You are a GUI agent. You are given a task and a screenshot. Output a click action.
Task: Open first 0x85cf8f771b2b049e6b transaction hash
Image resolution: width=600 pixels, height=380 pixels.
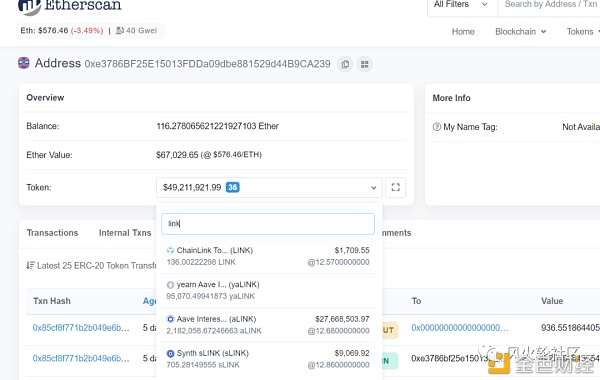[x=81, y=328]
